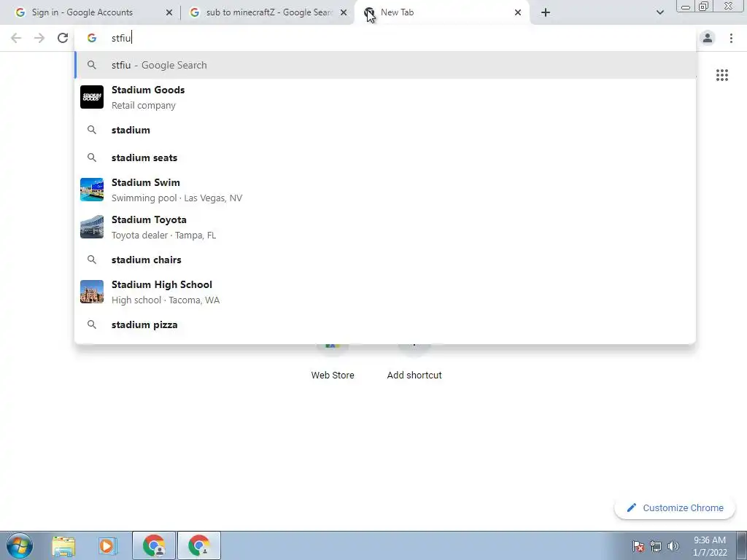This screenshot has height=560, width=747.
Task: Close the New Tab tab
Action: click(518, 12)
